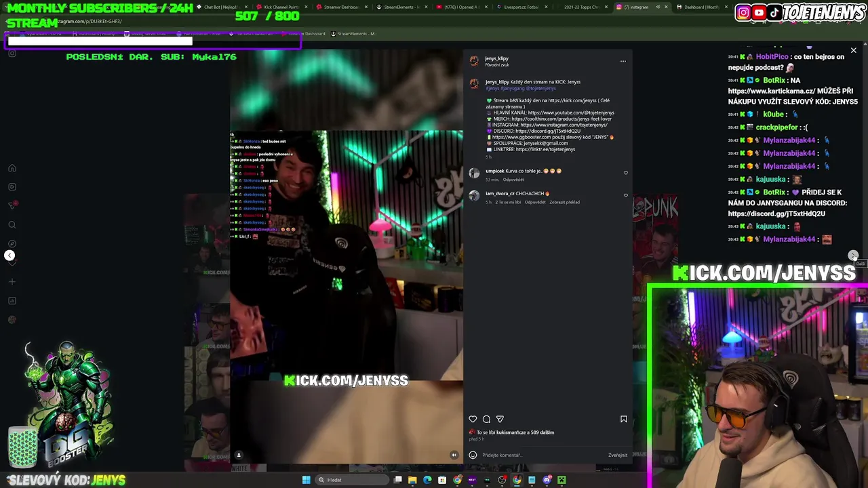This screenshot has width=868, height=488.
Task: Open the Windows Start menu
Action: click(x=306, y=480)
